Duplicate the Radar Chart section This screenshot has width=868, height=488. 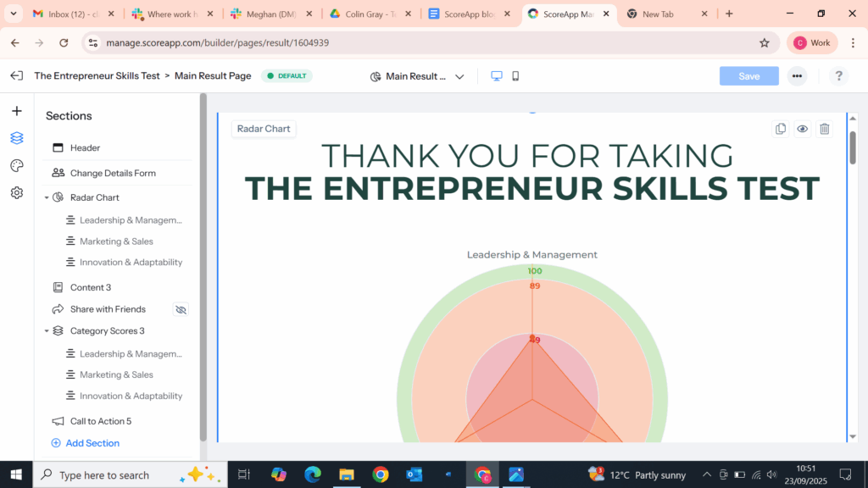(x=780, y=128)
